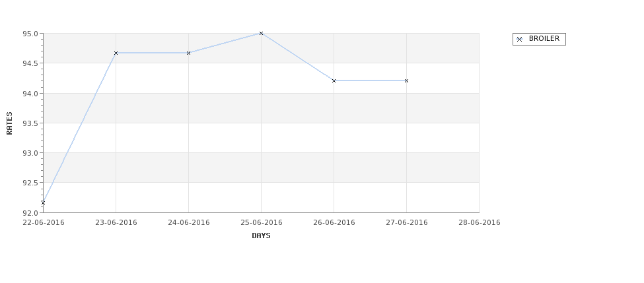Click the RATES axis title
The image size is (644, 283).
9,123
